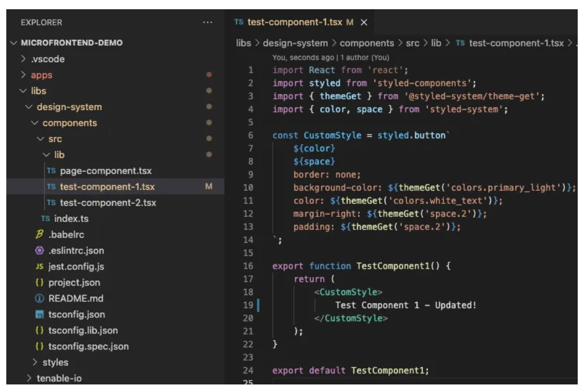This screenshot has height=392, width=584.
Task: Click 'TestComponent1' in the function declaration
Action: 392,266
